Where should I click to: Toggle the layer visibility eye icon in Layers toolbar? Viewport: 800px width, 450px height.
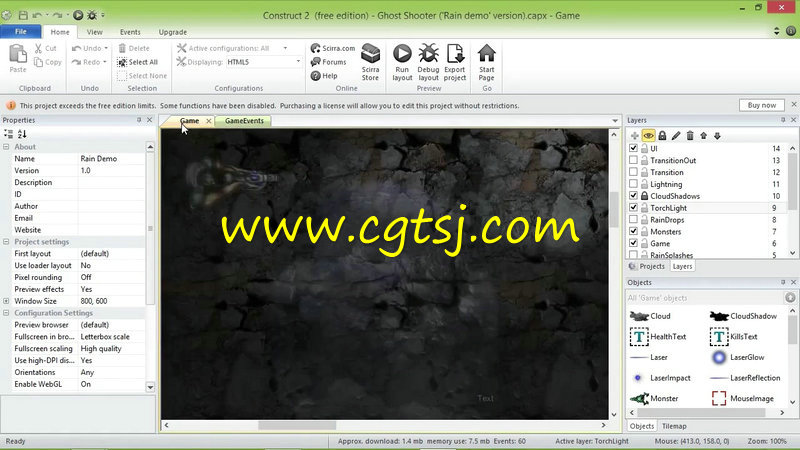[x=648, y=136]
